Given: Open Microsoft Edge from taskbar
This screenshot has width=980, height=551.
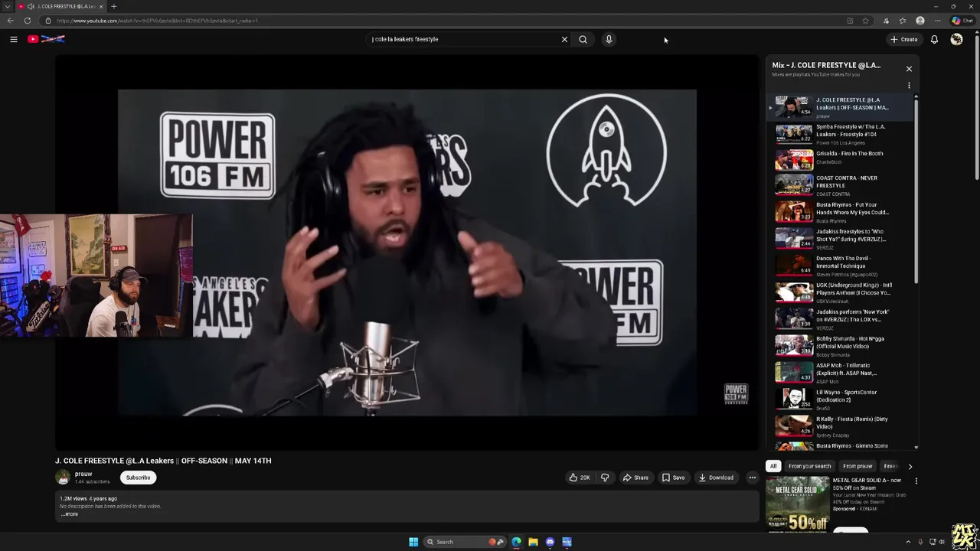Looking at the screenshot, I should click(x=516, y=542).
